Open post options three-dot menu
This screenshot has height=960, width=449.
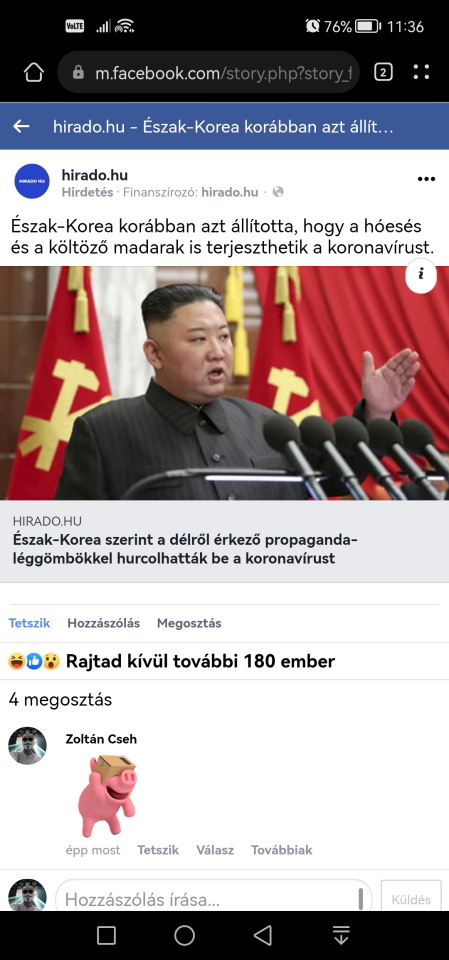pos(426,179)
